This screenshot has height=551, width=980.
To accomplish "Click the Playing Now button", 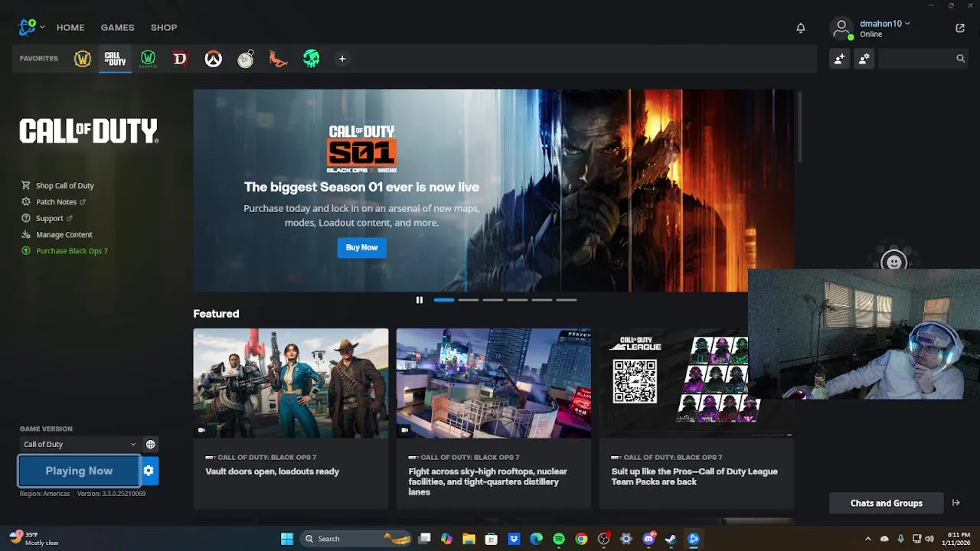I will point(79,471).
